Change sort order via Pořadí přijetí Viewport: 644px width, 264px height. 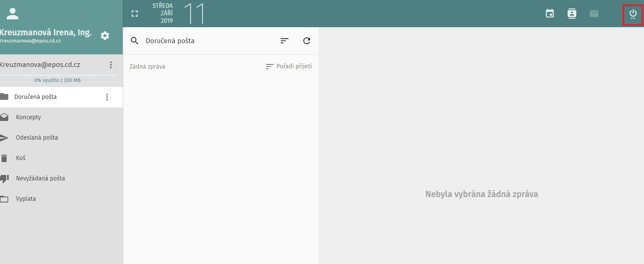tap(289, 66)
